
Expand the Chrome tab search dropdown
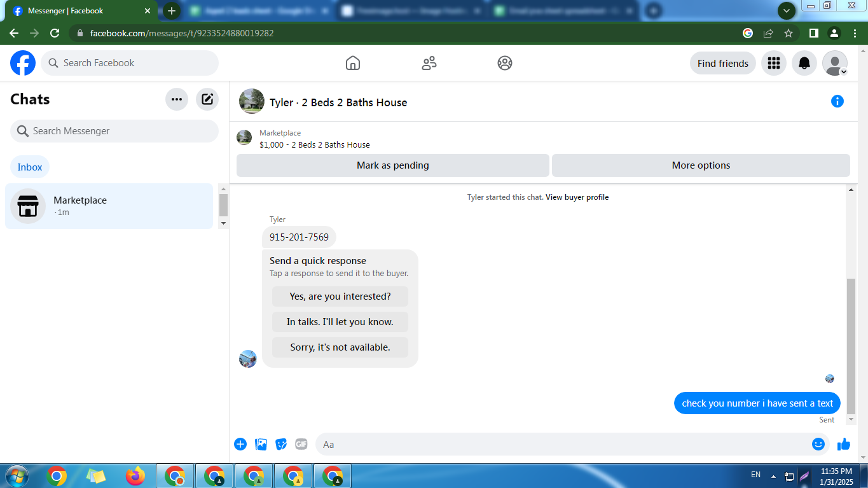pyautogui.click(x=787, y=11)
